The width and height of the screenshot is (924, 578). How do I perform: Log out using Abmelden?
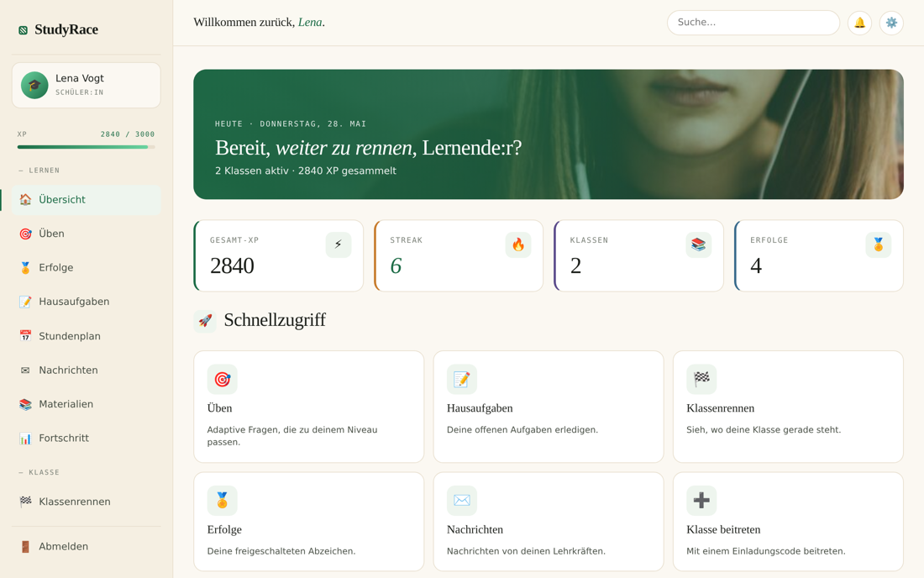tap(86, 547)
